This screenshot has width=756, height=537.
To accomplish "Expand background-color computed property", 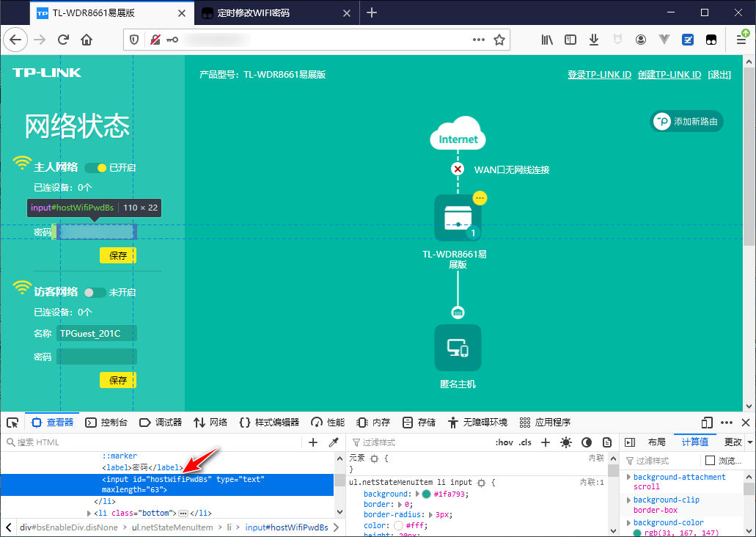I will [x=628, y=522].
